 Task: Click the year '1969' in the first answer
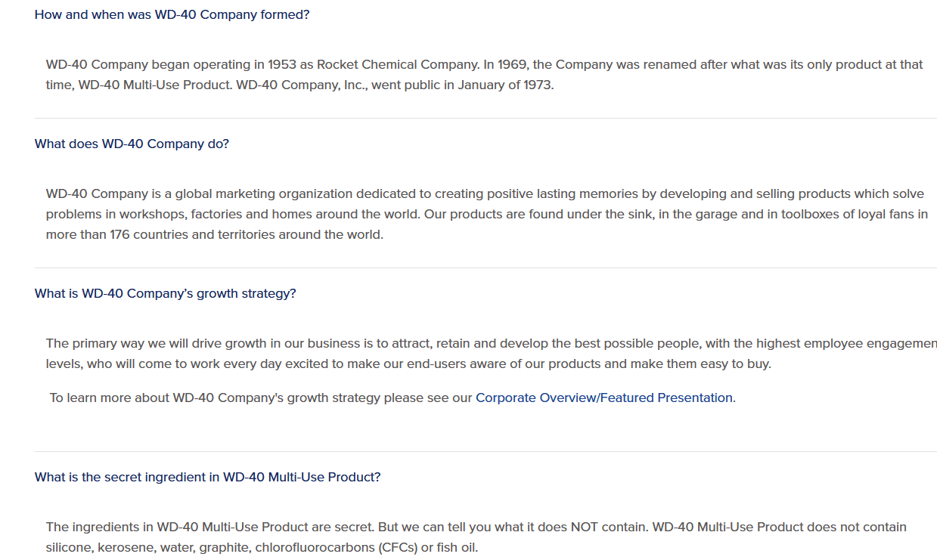coord(513,64)
